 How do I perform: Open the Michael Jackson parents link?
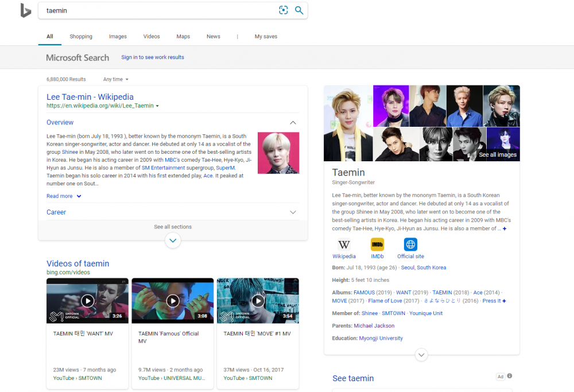point(374,326)
